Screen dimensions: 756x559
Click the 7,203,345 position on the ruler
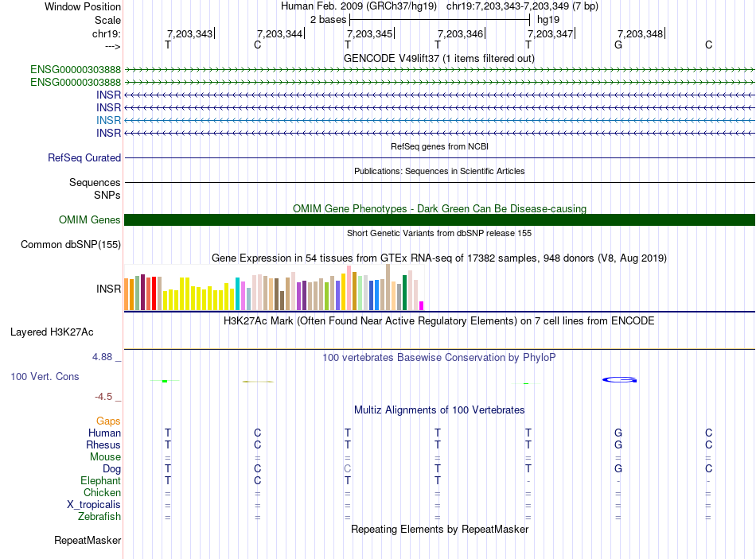click(369, 34)
